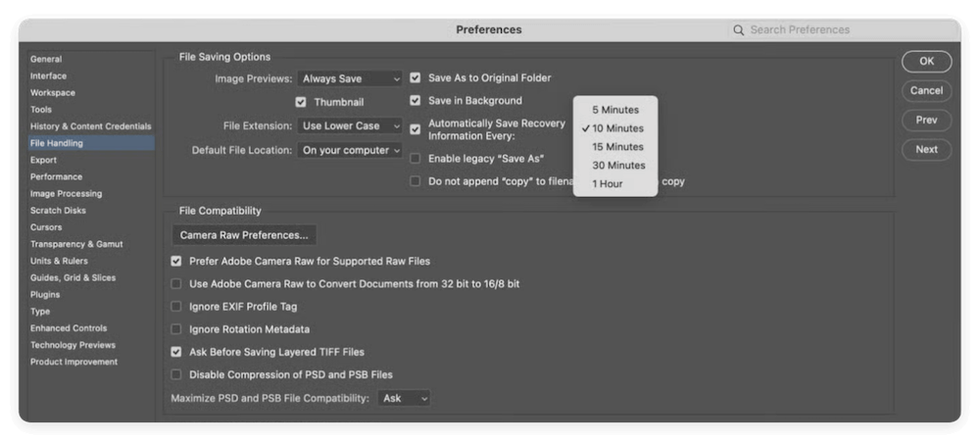
Task: Enable Ignore EXIF Profile Tag
Action: [x=176, y=307]
